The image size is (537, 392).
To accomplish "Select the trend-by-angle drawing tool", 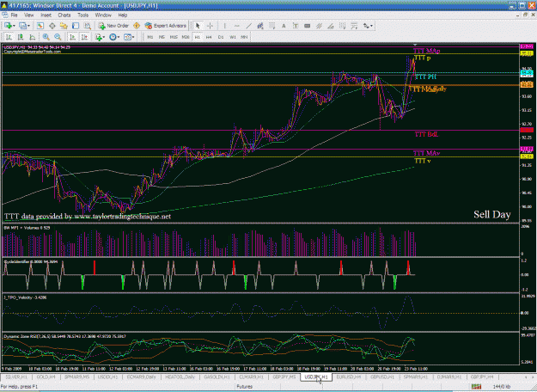I will (331, 26).
